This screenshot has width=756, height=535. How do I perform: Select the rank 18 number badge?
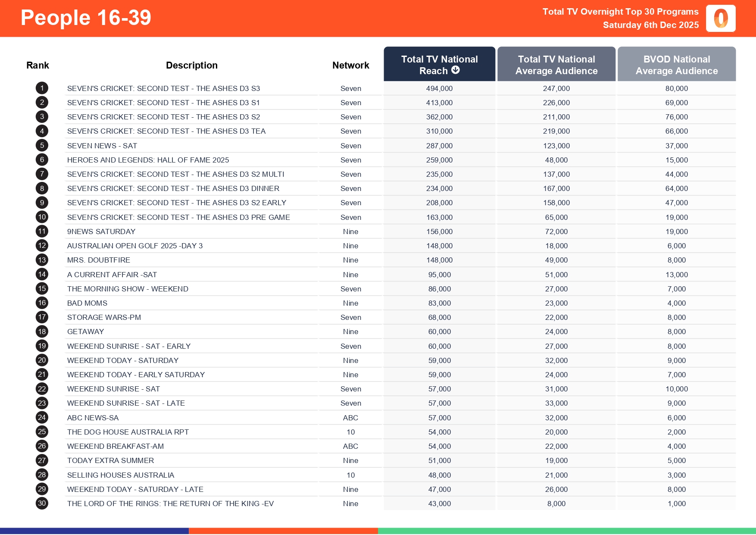[42, 332]
